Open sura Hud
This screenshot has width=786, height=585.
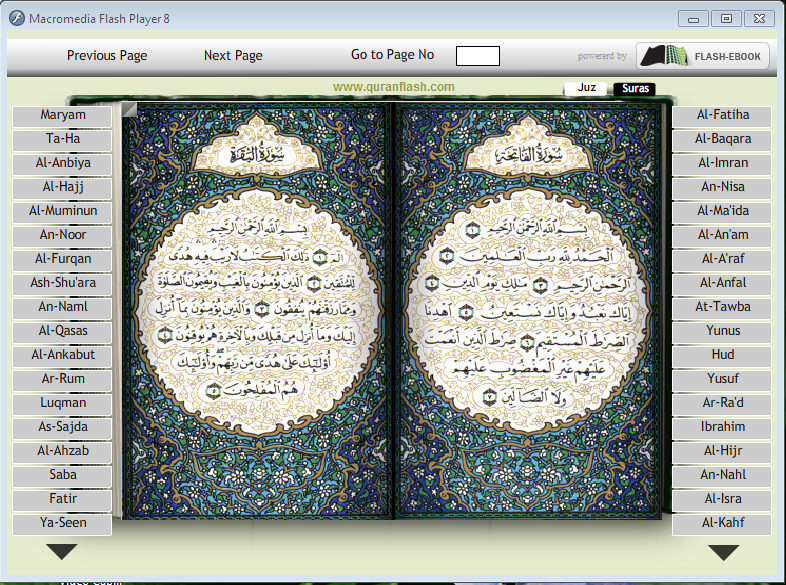722,356
